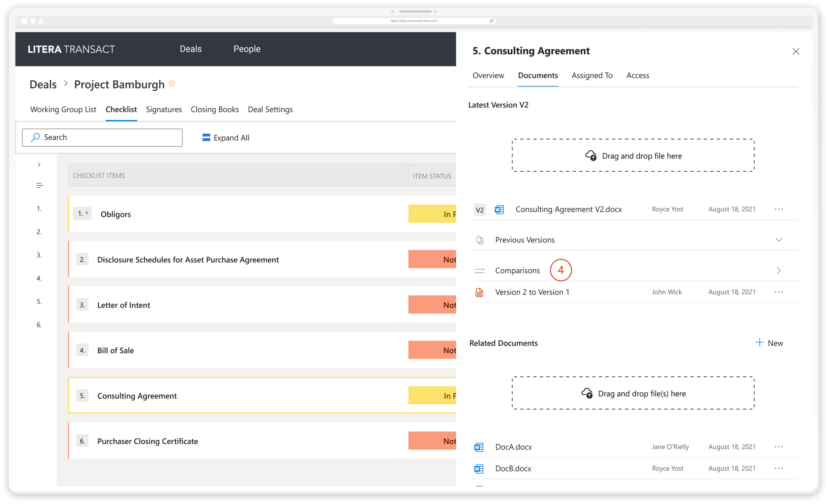Expand the Comparisons section chevron
Viewport: 828px width, 504px height.
779,271
